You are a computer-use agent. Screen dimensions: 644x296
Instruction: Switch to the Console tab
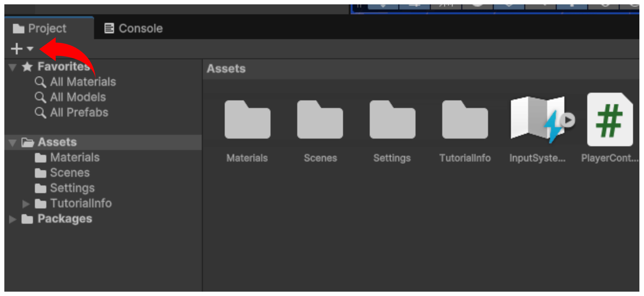tap(133, 28)
